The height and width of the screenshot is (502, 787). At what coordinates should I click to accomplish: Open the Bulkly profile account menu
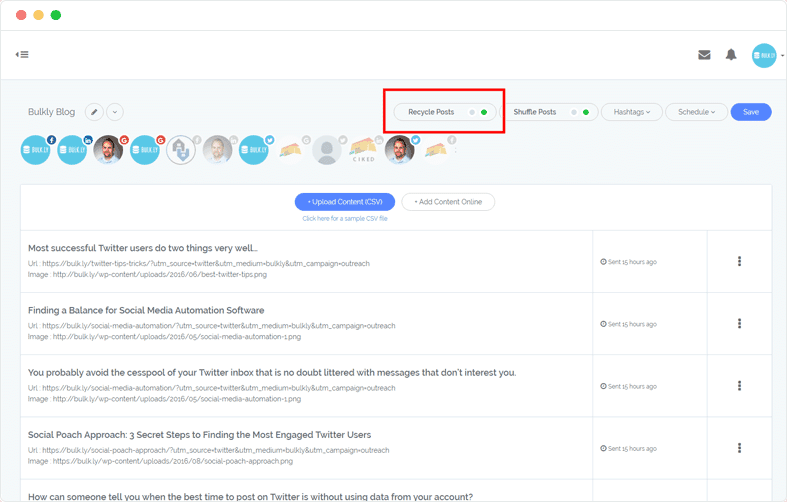[767, 55]
